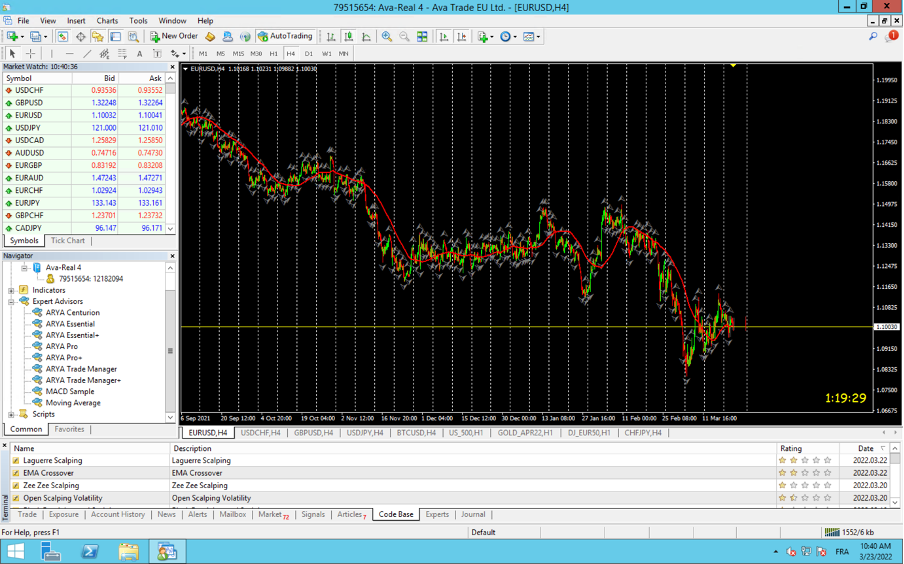
Task: Open Laguerre Scalping code base entry
Action: pyautogui.click(x=52, y=460)
